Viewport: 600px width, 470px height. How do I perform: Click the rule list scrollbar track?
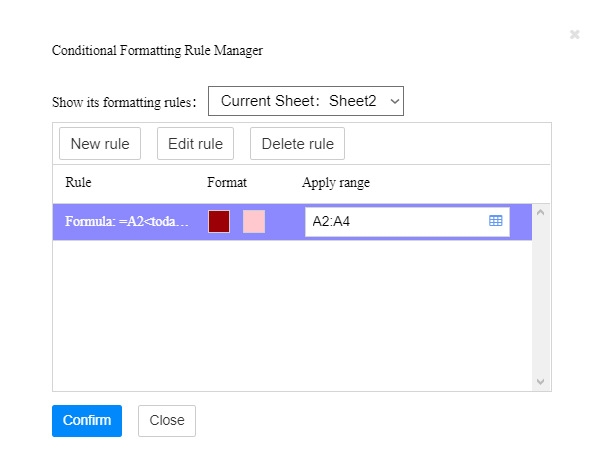541,300
